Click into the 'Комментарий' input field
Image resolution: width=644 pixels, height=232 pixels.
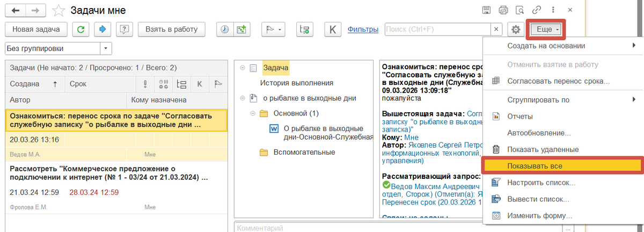(x=397, y=227)
